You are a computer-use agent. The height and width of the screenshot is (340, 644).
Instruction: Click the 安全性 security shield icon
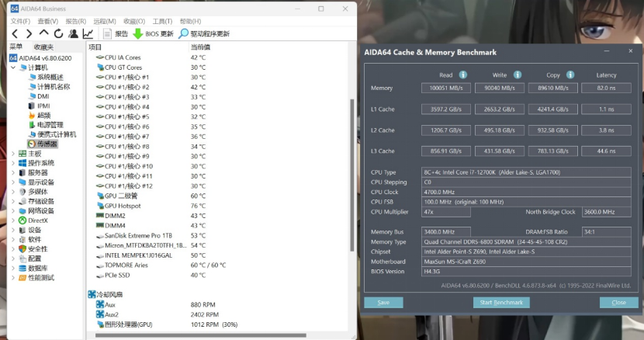(23, 248)
